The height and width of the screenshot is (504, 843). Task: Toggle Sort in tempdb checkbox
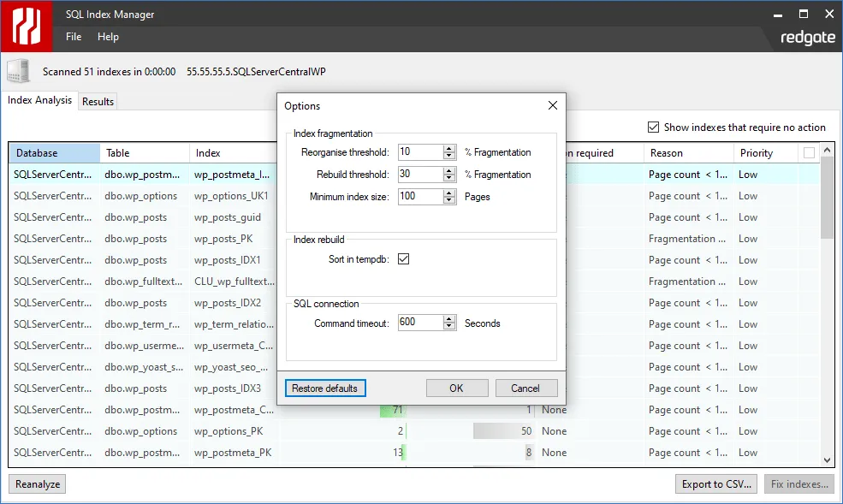(404, 259)
